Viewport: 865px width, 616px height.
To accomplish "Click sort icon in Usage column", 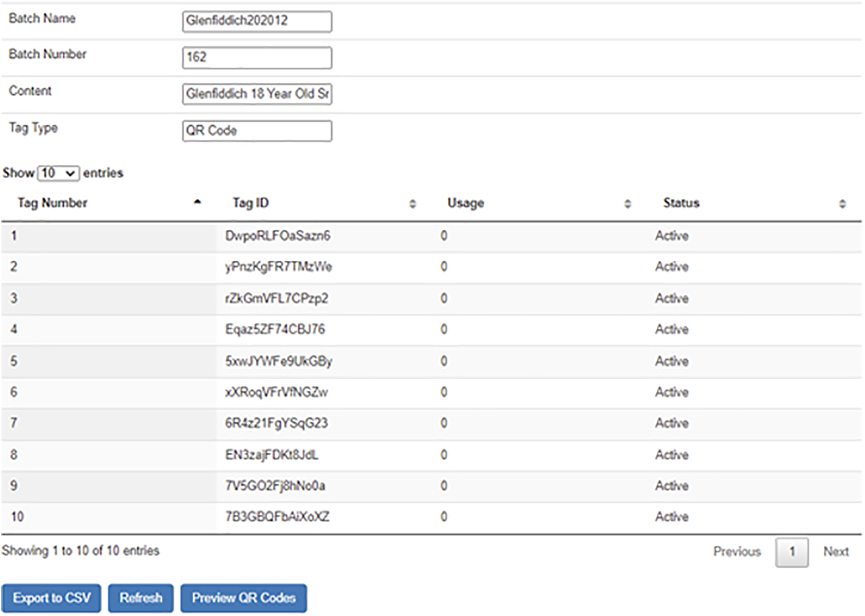I will tap(627, 204).
